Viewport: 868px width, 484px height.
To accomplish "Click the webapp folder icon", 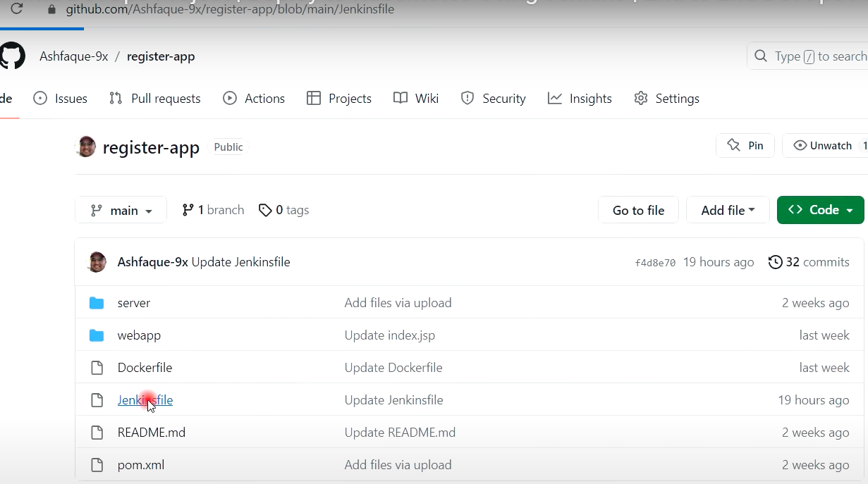I will tap(97, 335).
